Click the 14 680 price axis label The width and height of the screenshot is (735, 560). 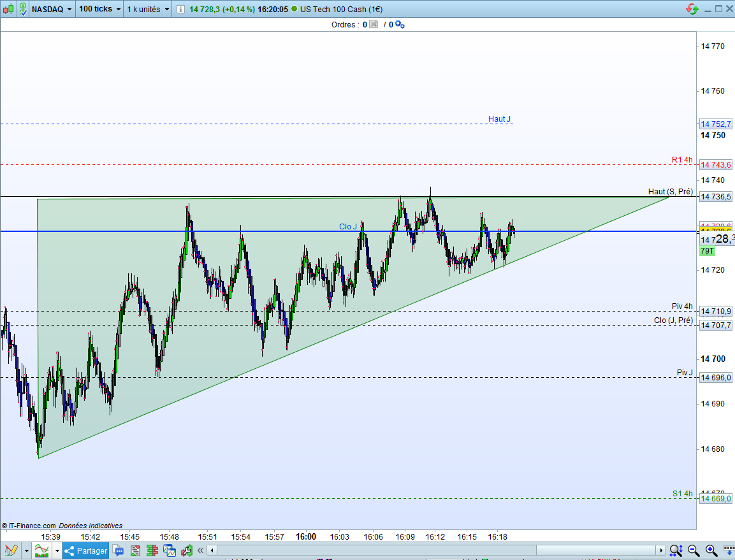click(x=713, y=449)
